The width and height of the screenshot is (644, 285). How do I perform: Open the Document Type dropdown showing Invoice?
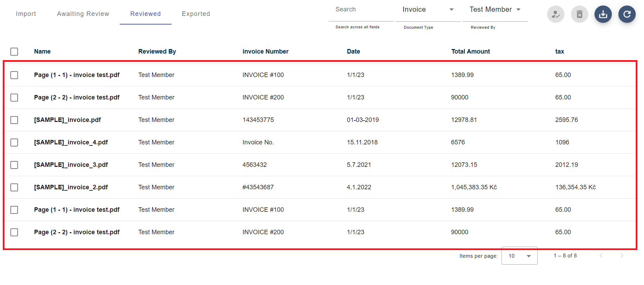click(x=428, y=10)
